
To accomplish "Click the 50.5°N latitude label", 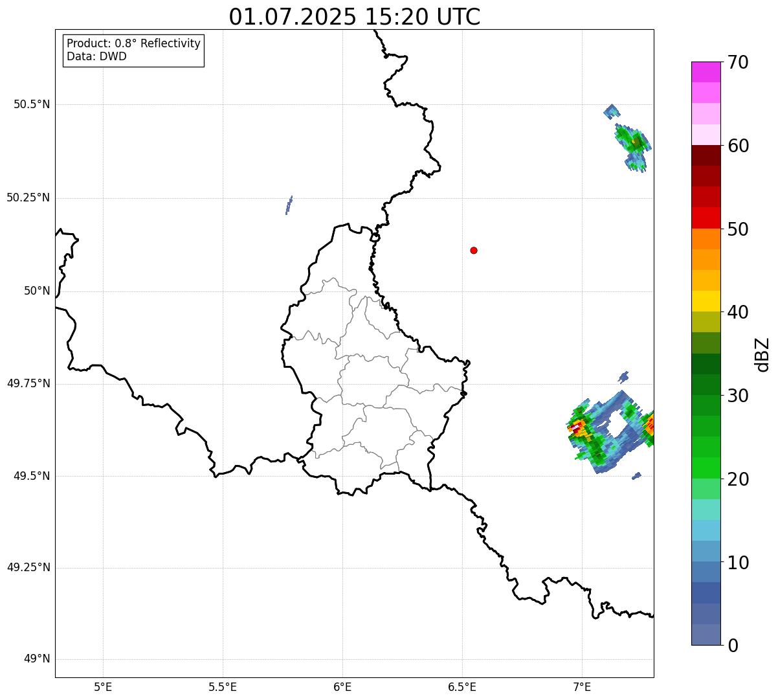I will [x=32, y=104].
